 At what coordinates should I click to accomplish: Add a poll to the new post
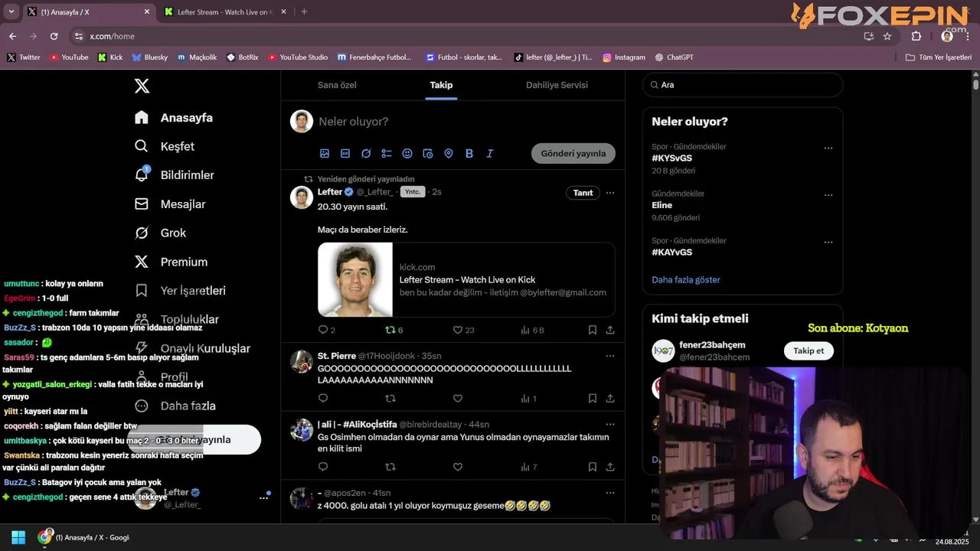tap(387, 153)
